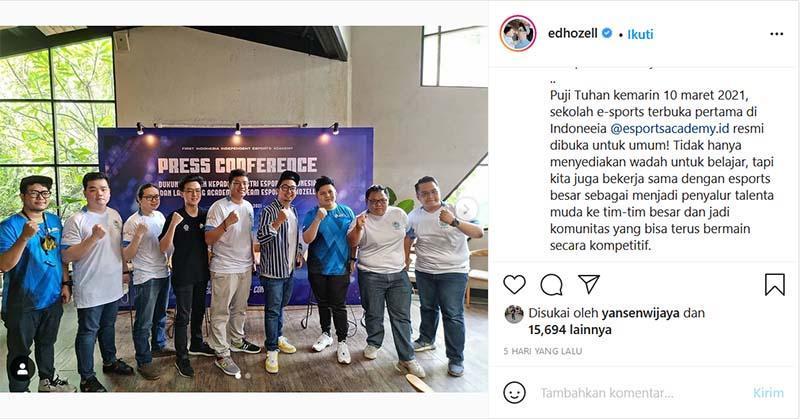The image size is (800, 419).
Task: Go to next photo with arrow
Action: pyautogui.click(x=466, y=209)
